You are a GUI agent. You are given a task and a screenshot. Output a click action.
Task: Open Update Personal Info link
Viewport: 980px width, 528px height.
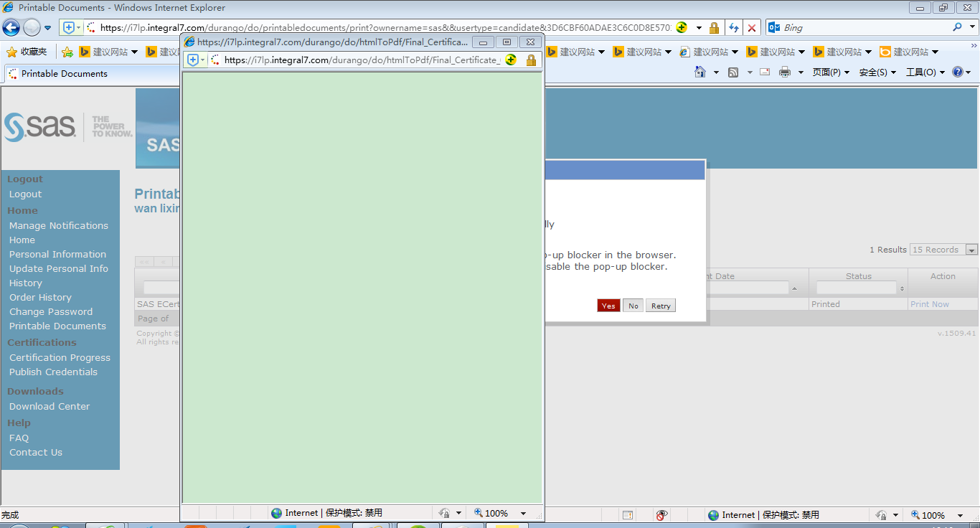pos(59,268)
